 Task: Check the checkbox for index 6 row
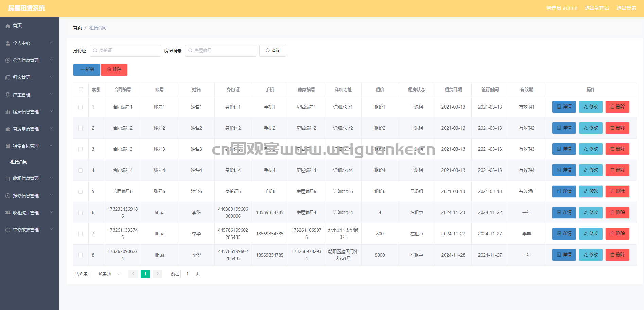[81, 213]
